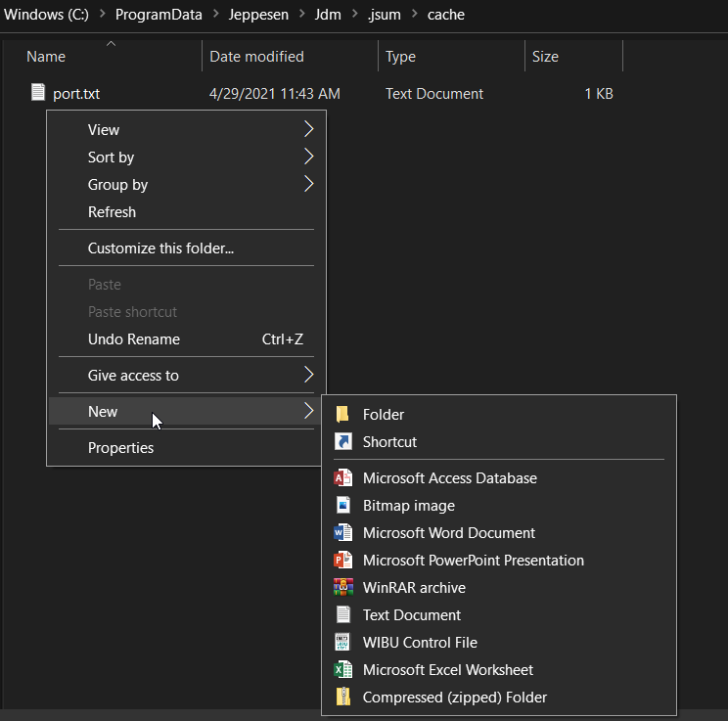Expand the Group by submenu arrow

click(308, 185)
